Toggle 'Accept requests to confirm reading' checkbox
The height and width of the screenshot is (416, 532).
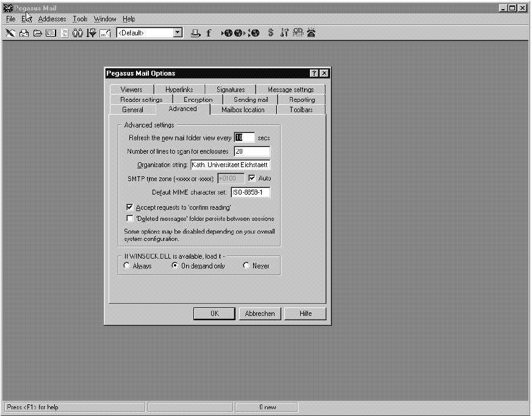(129, 207)
